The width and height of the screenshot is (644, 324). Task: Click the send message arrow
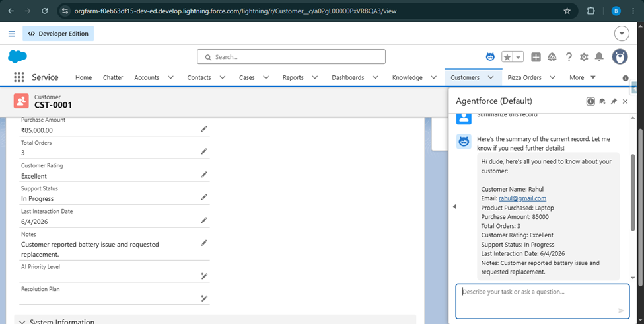point(621,311)
